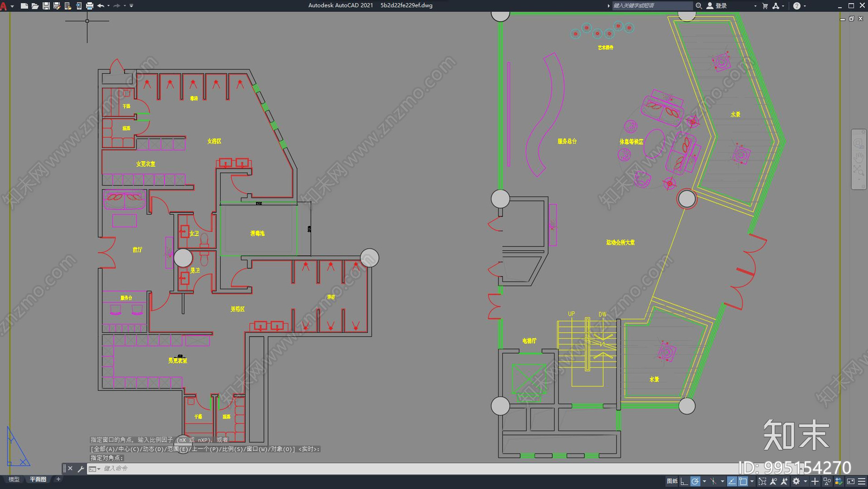Click the search magnifier icon in title bar
Image resolution: width=868 pixels, height=489 pixels.
699,5
